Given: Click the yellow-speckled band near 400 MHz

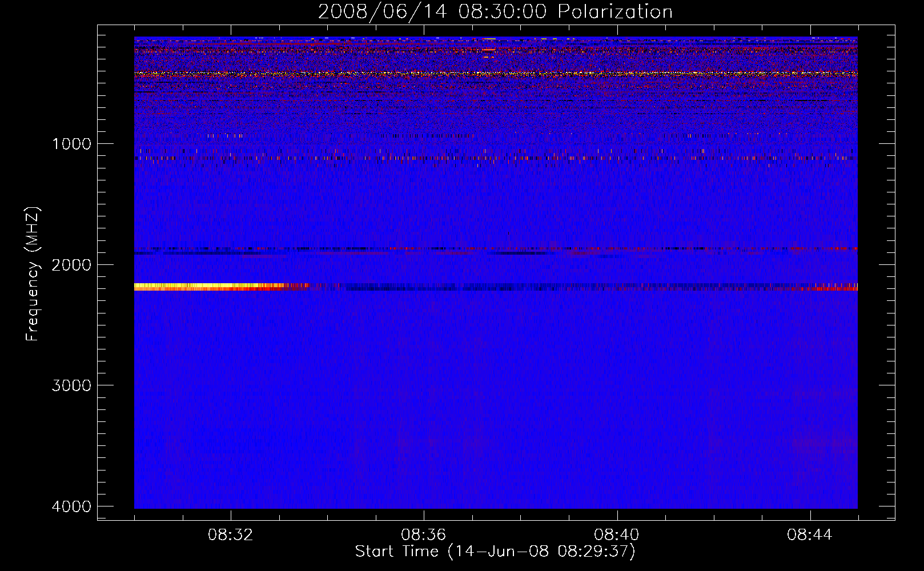Looking at the screenshot, I should point(496,74).
